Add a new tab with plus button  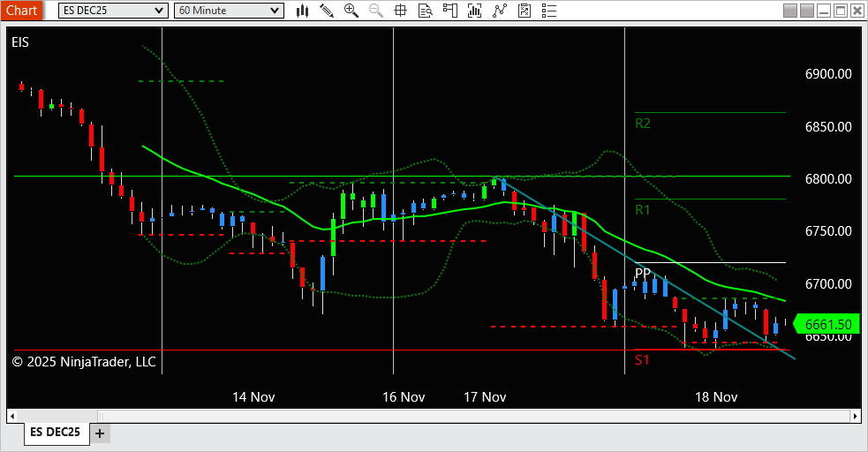point(100,433)
